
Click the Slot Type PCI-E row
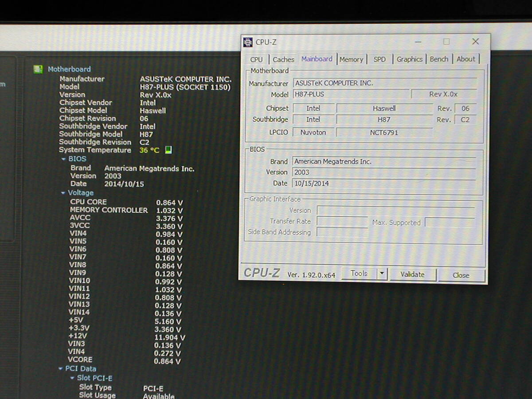pos(121,388)
